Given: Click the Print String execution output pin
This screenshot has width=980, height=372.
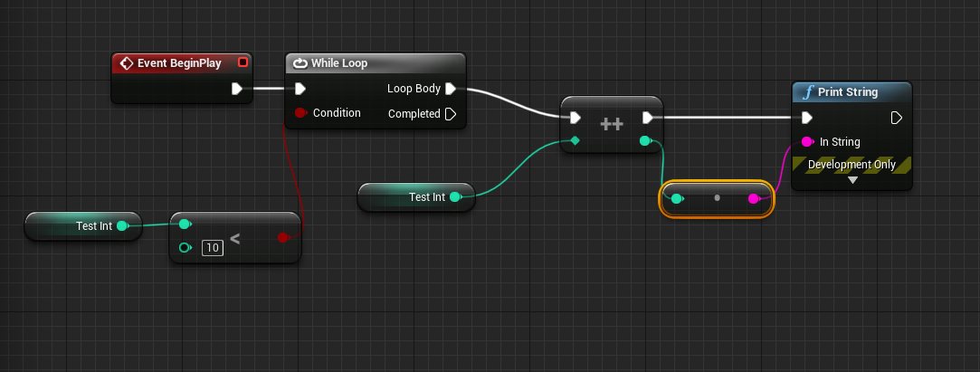Looking at the screenshot, I should 896,118.
